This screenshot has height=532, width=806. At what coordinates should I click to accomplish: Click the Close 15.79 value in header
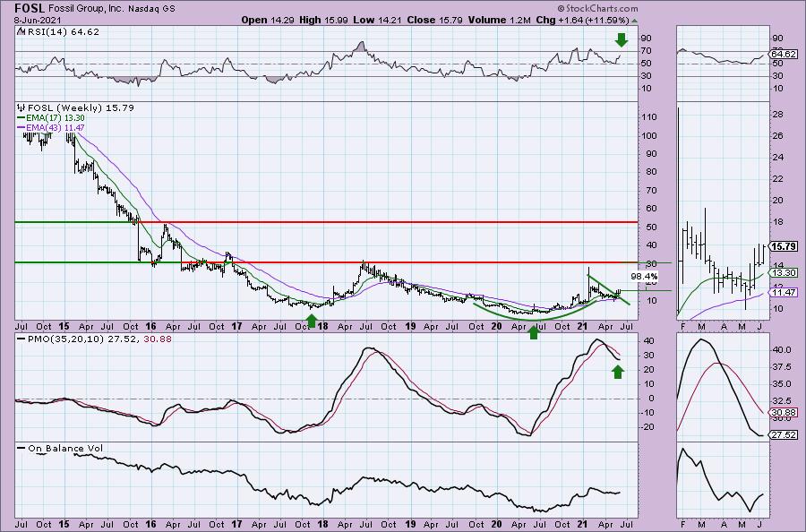point(434,20)
